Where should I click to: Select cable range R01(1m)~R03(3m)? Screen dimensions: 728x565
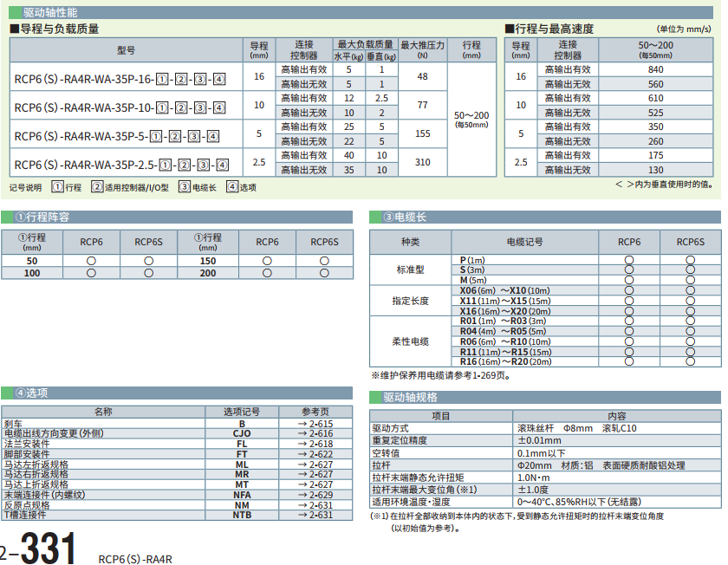[x=503, y=321]
